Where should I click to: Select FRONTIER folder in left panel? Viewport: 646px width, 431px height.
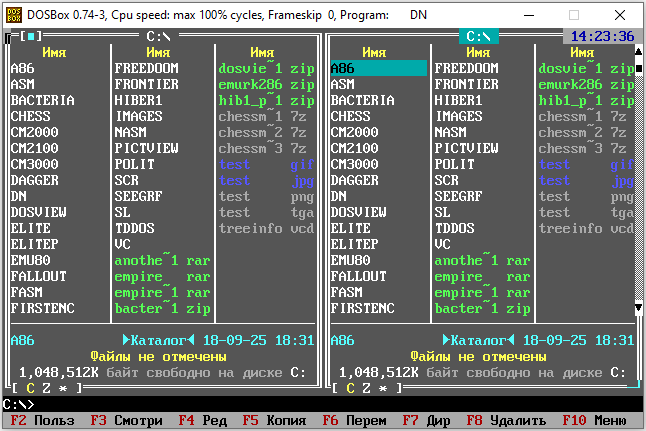[x=147, y=84]
